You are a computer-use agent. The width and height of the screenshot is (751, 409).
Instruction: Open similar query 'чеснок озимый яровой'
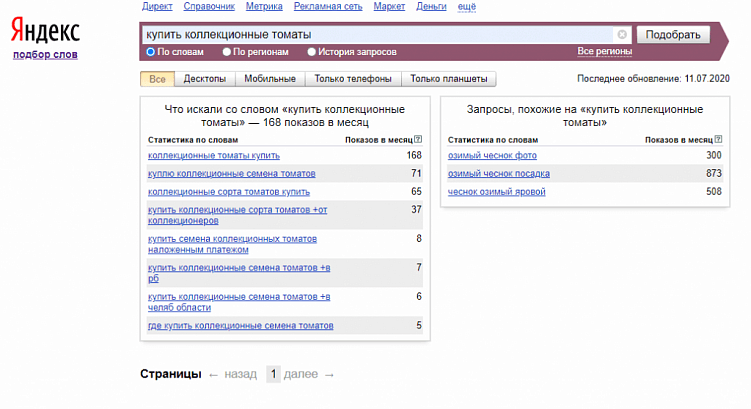(497, 192)
